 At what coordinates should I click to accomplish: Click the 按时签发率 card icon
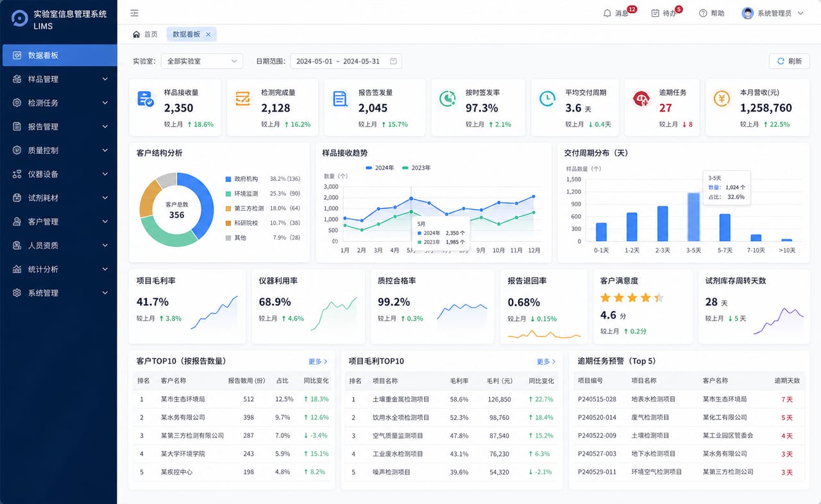pyautogui.click(x=447, y=99)
